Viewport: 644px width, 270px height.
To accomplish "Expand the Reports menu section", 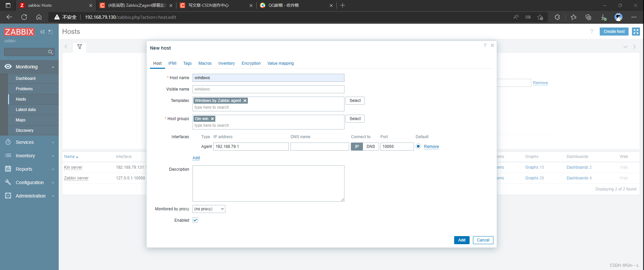I will pos(30,169).
